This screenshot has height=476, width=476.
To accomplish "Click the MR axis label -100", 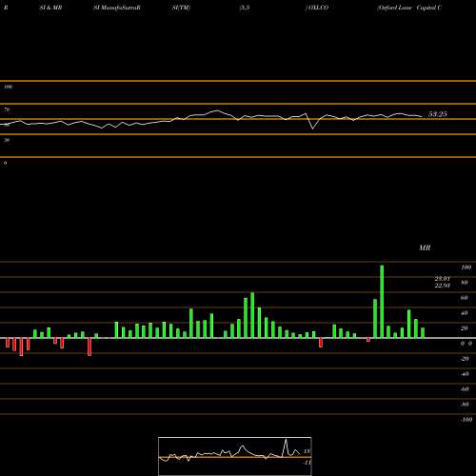I will pyautogui.click(x=466, y=420).
